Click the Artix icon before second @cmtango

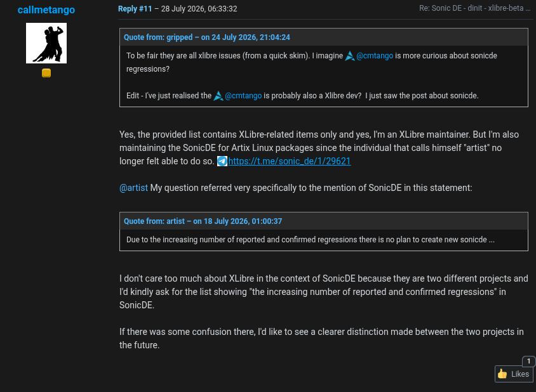218,96
